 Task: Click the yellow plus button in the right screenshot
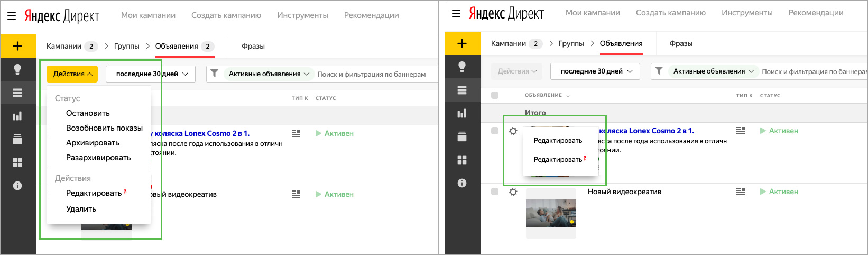coord(462,43)
